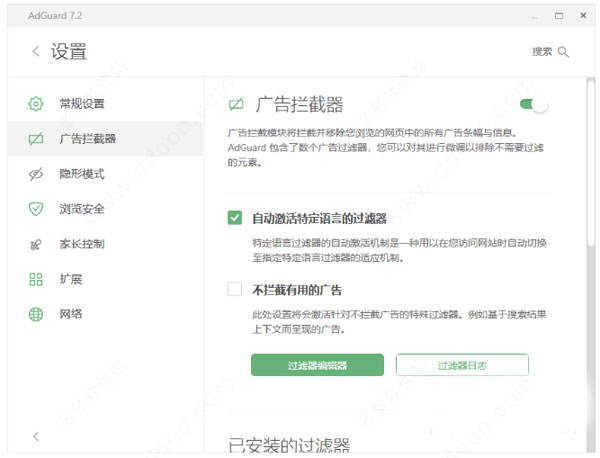Image resolution: width=600 pixels, height=458 pixels.
Task: Click the 不拦截有用的广告 label text
Action: [x=297, y=290]
